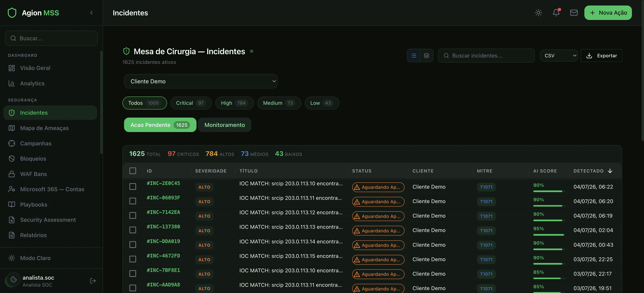The width and height of the screenshot is (644, 293).
Task: Click T1071 MITRE tag for #INC-06093F
Action: pyautogui.click(x=486, y=202)
